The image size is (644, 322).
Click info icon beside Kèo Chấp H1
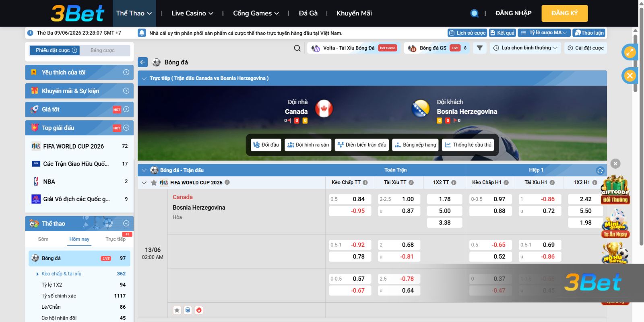point(506,182)
